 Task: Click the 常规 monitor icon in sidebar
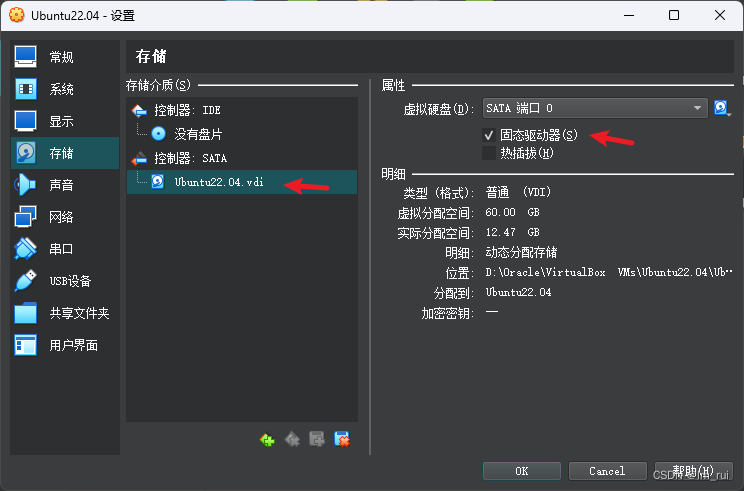(26, 57)
